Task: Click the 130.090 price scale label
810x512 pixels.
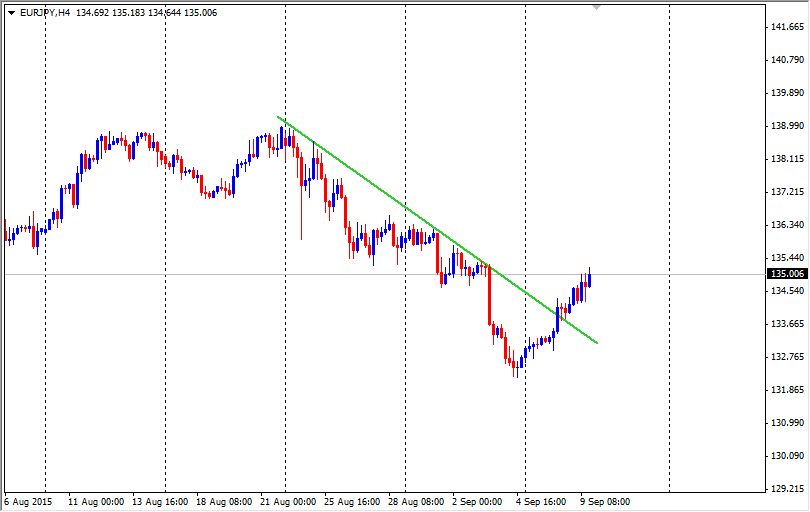Action: click(x=787, y=456)
